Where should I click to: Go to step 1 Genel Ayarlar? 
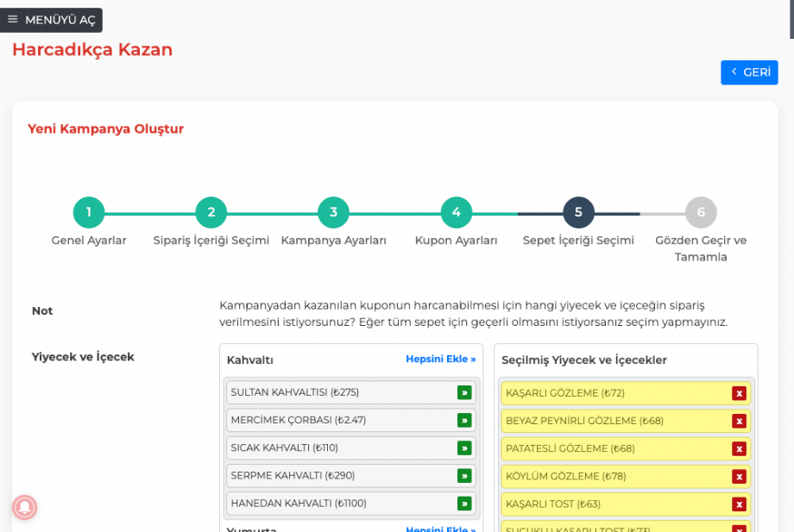89,212
